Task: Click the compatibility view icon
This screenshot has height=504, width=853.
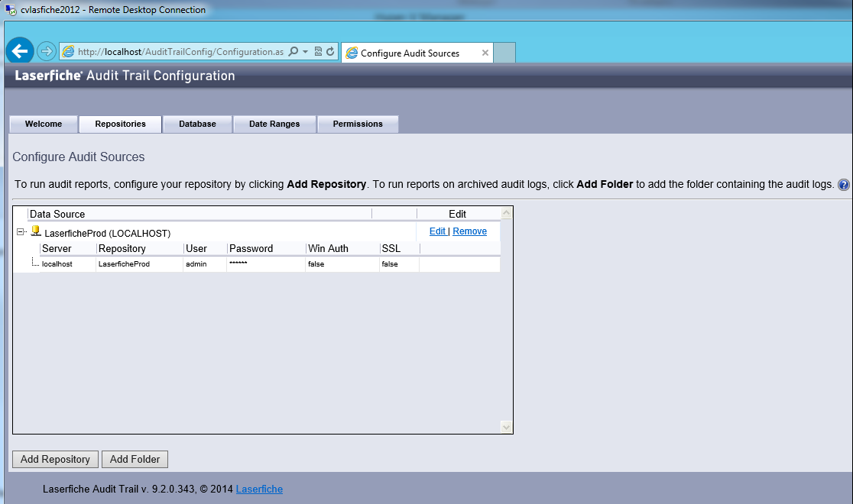Action: coord(318,52)
